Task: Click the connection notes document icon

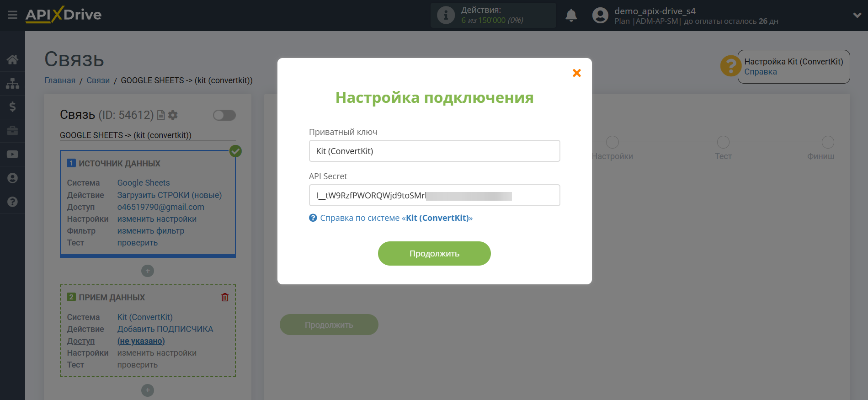Action: [160, 115]
